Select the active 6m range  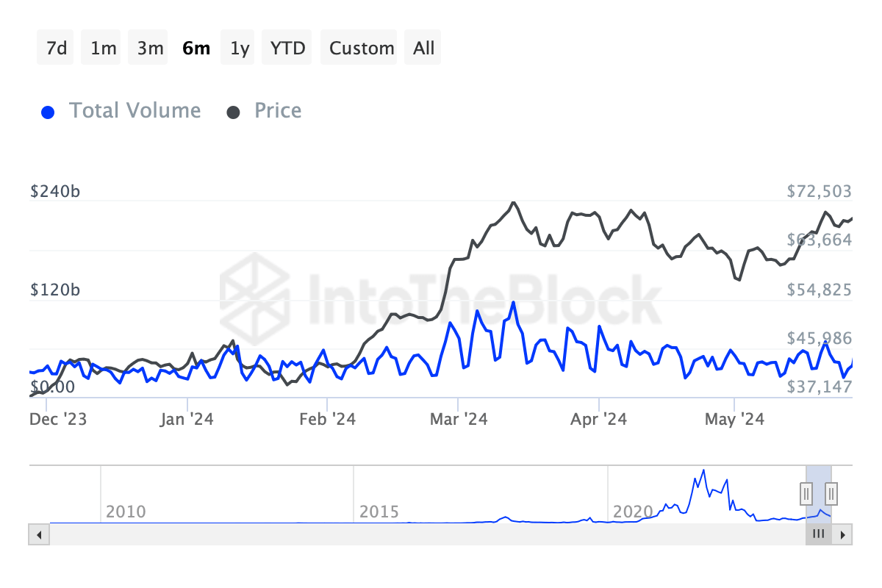[196, 49]
